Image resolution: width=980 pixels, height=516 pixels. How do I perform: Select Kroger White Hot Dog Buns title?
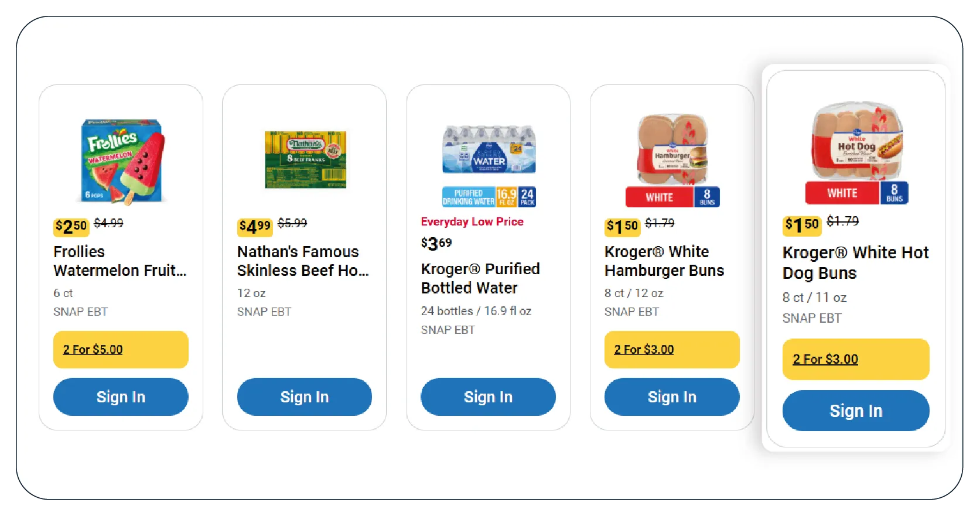coord(855,263)
